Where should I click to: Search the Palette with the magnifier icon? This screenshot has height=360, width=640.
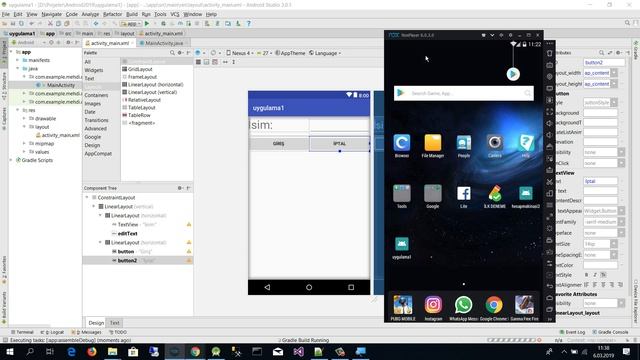click(x=172, y=53)
